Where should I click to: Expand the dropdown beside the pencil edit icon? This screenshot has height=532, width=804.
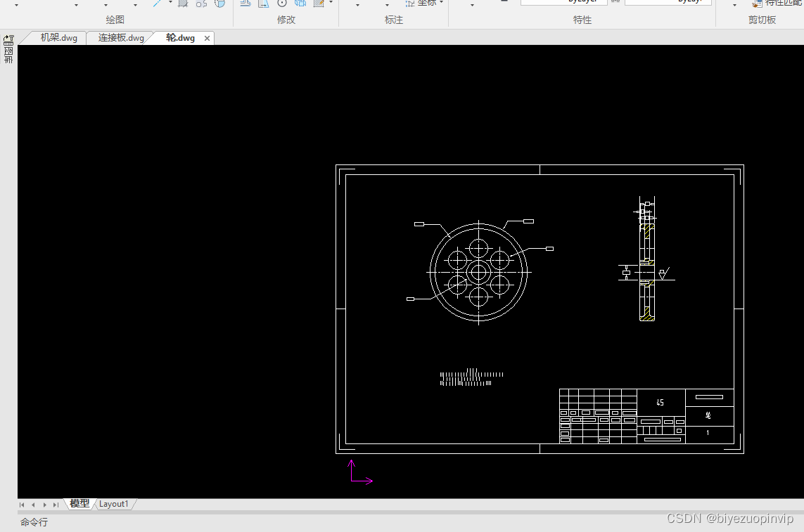(x=331, y=3)
